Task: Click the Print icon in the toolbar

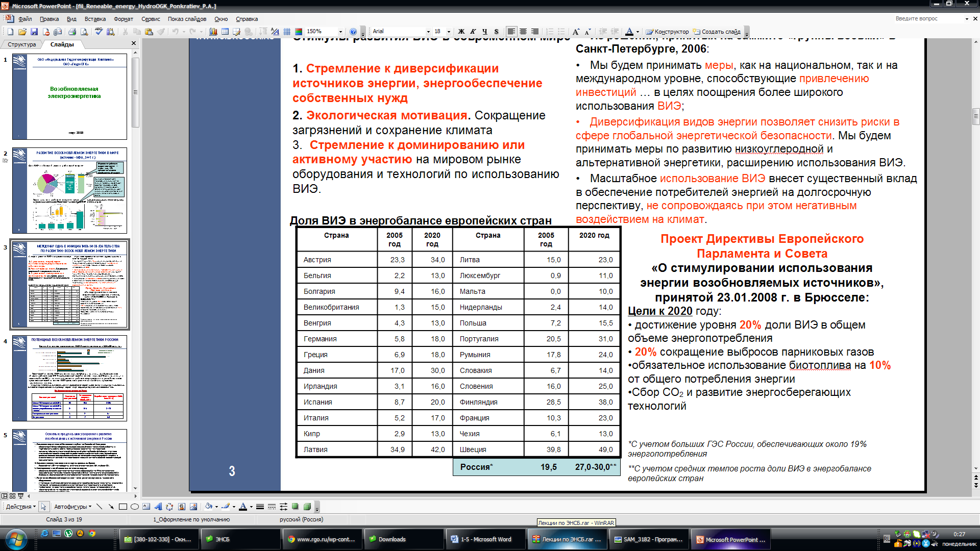Action: coord(72,32)
